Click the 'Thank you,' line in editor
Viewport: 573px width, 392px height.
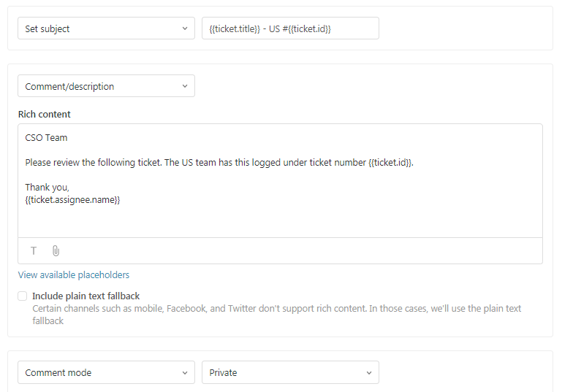[47, 187]
